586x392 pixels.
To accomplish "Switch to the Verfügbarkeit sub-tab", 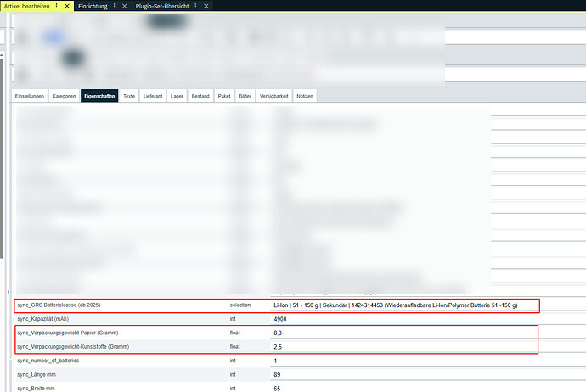I will (275, 97).
